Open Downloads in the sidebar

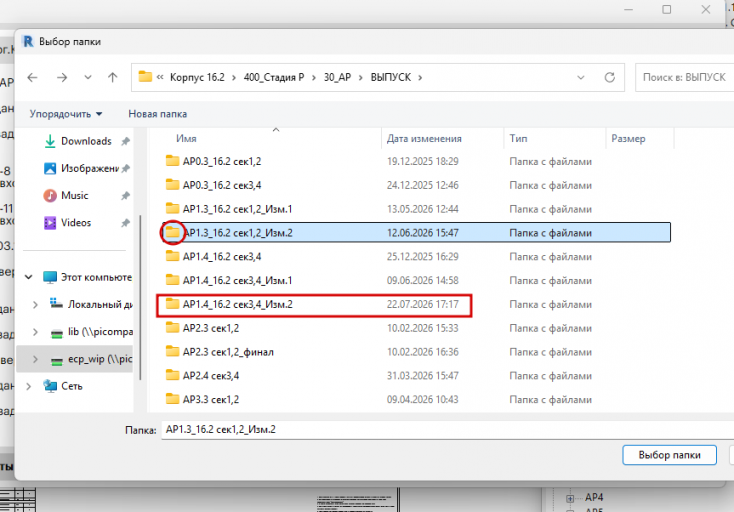[86, 141]
